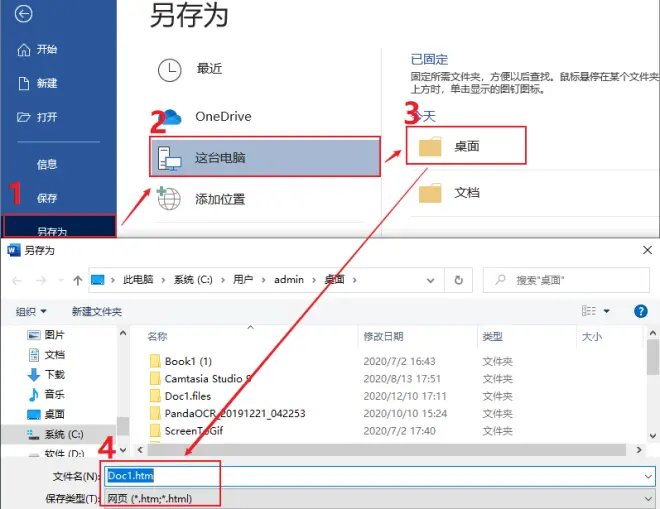
Task: Open the 组织 dropdown menu
Action: click(x=31, y=312)
